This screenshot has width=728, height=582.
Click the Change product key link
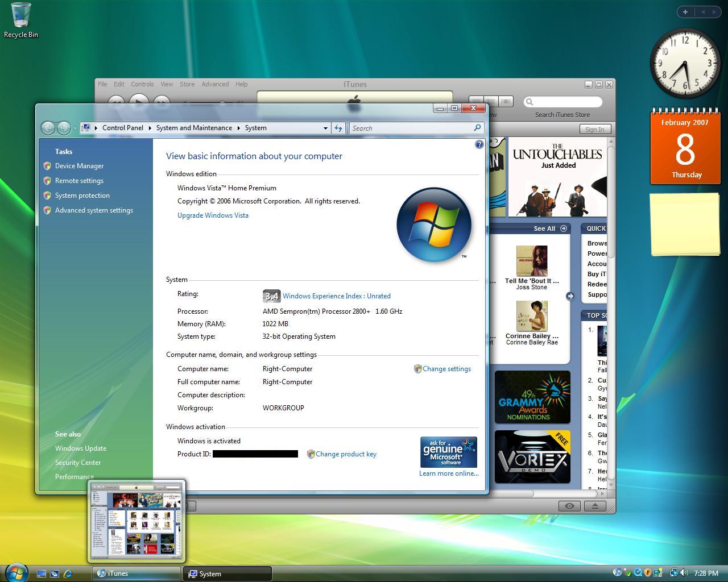tap(346, 454)
